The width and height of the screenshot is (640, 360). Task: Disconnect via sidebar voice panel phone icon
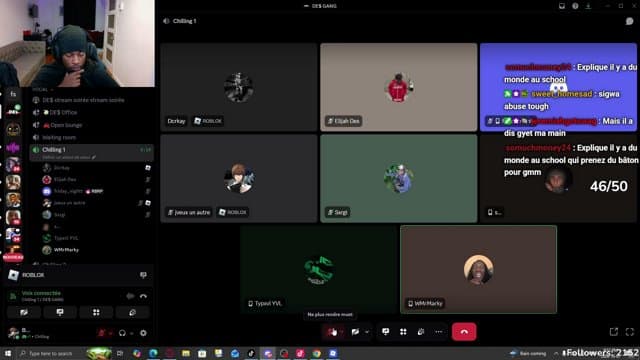pos(143,296)
